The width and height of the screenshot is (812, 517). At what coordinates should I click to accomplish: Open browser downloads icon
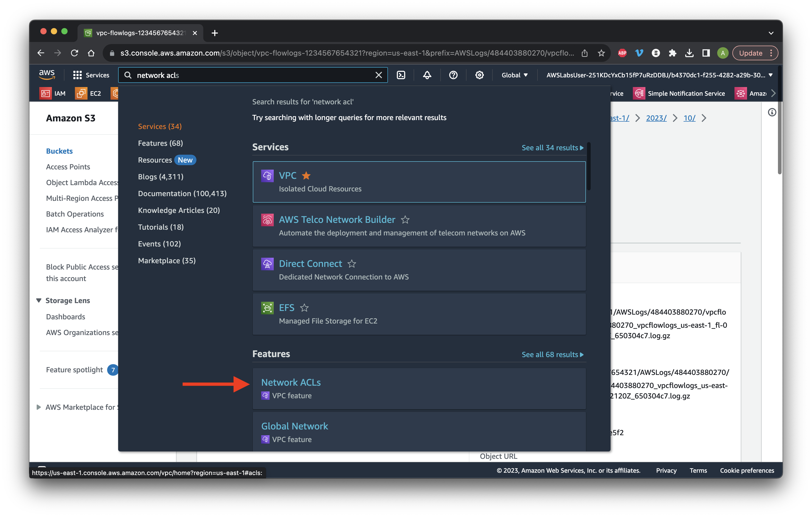point(689,53)
